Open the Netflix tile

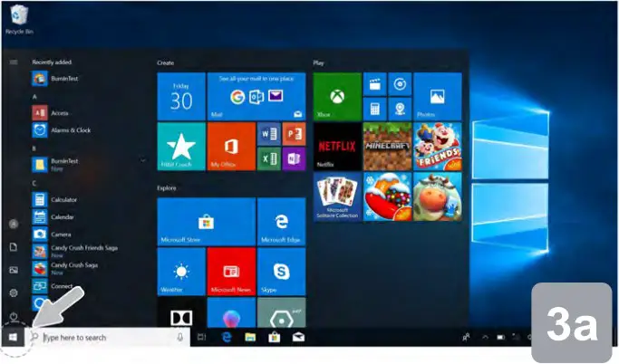(x=337, y=147)
